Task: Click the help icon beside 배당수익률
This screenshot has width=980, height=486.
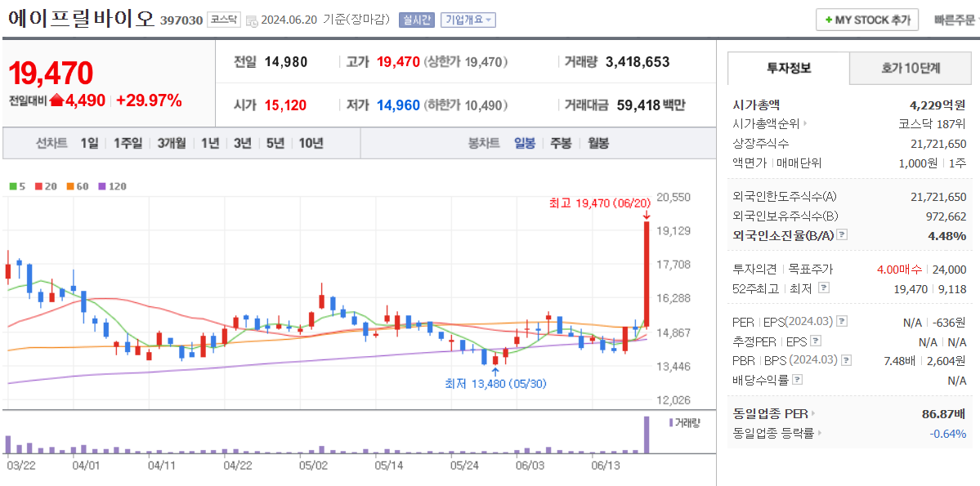Action: coord(798,379)
